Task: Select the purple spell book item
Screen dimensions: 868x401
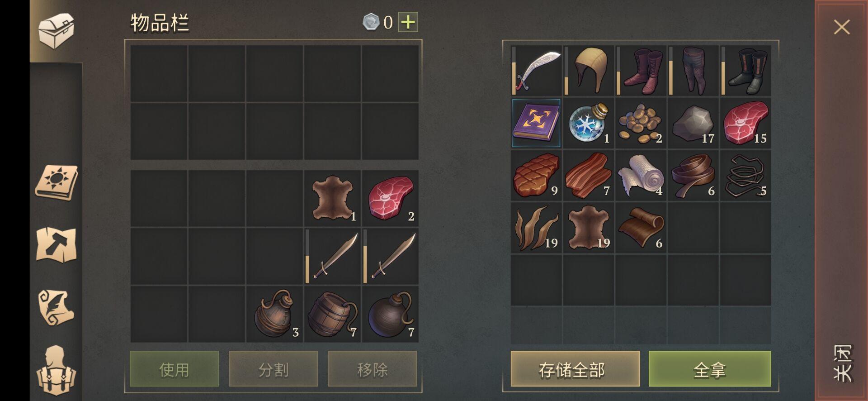Action: coord(536,123)
